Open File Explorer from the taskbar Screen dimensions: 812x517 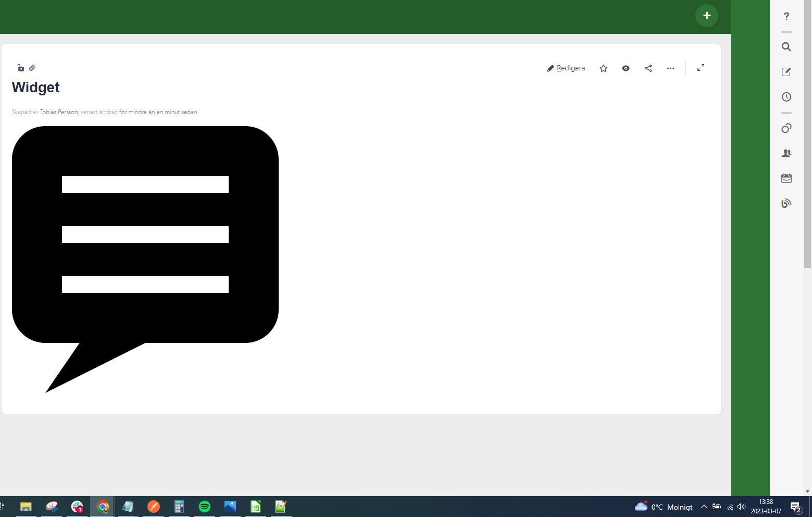pyautogui.click(x=26, y=507)
